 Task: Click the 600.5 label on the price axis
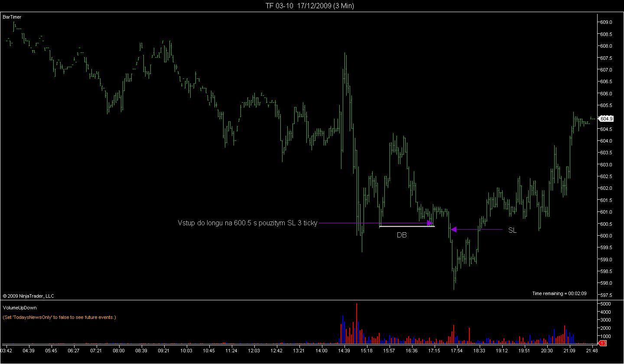[606, 224]
